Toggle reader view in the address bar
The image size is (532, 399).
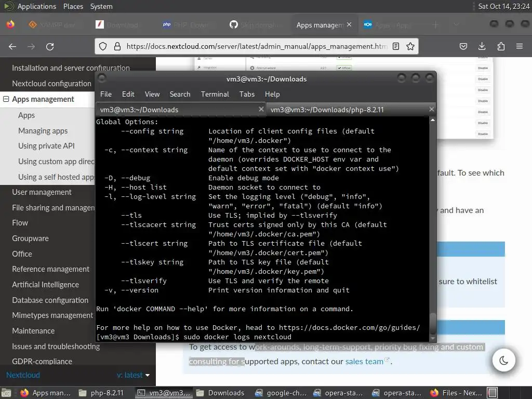point(395,46)
